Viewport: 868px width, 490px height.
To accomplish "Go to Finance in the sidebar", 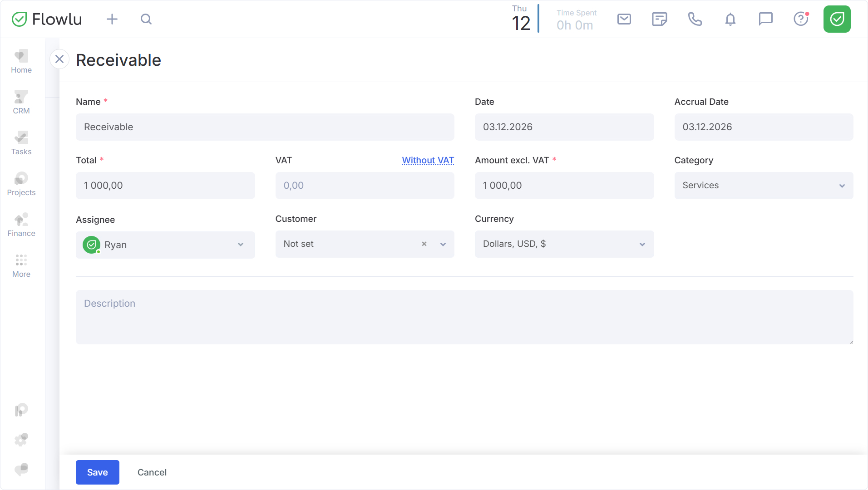I will (21, 225).
